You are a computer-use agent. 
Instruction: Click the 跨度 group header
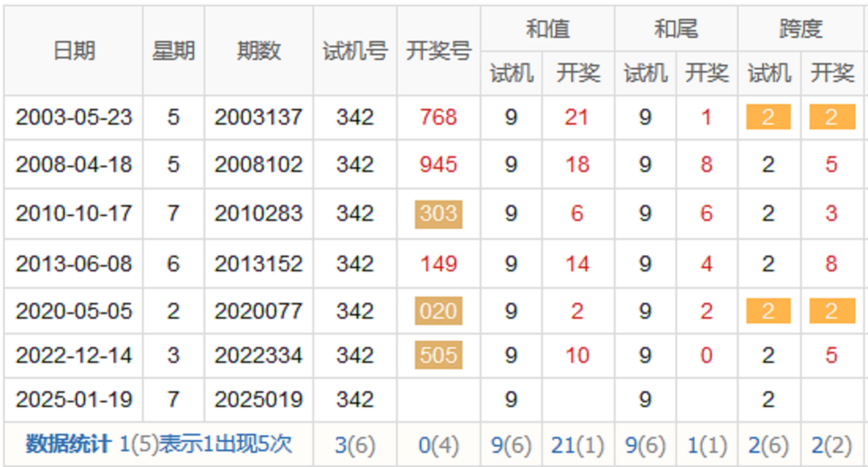[x=801, y=29]
